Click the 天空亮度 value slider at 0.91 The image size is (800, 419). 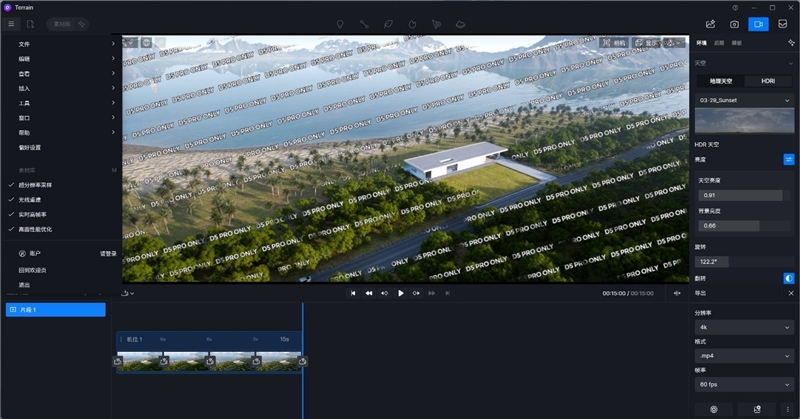739,195
